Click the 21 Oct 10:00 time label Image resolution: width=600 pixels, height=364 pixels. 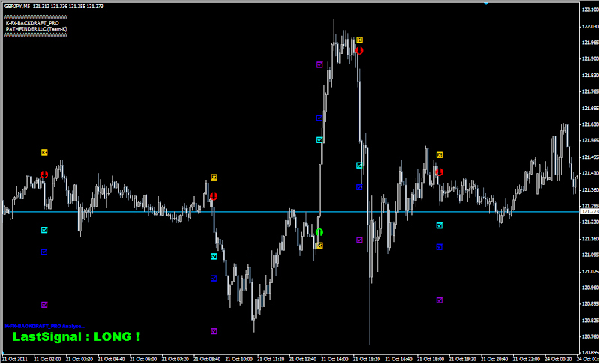pos(238,359)
